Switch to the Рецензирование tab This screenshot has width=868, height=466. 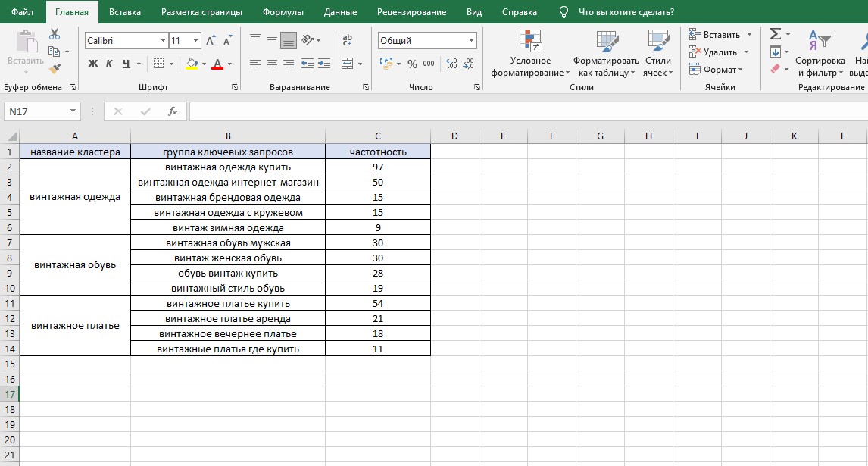411,11
